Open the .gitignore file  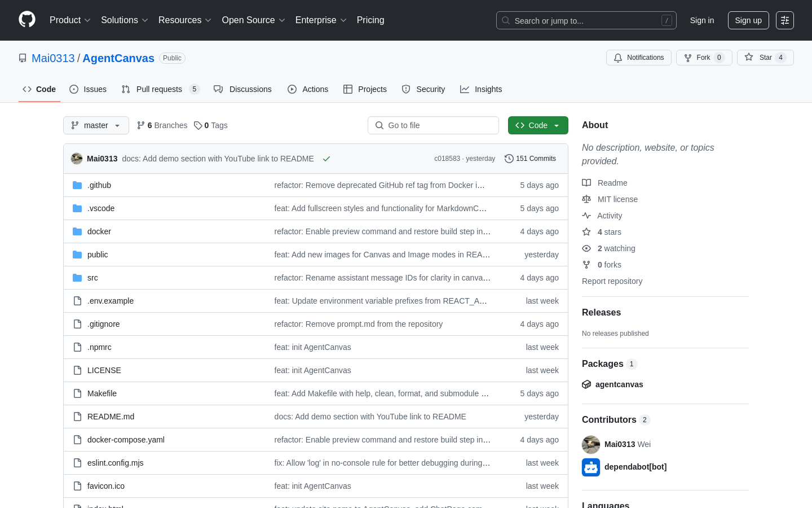(x=104, y=324)
